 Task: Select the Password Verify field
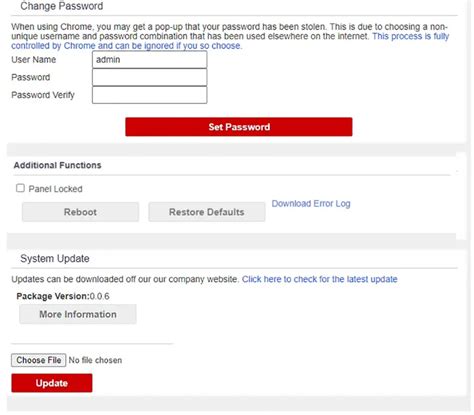[149, 95]
